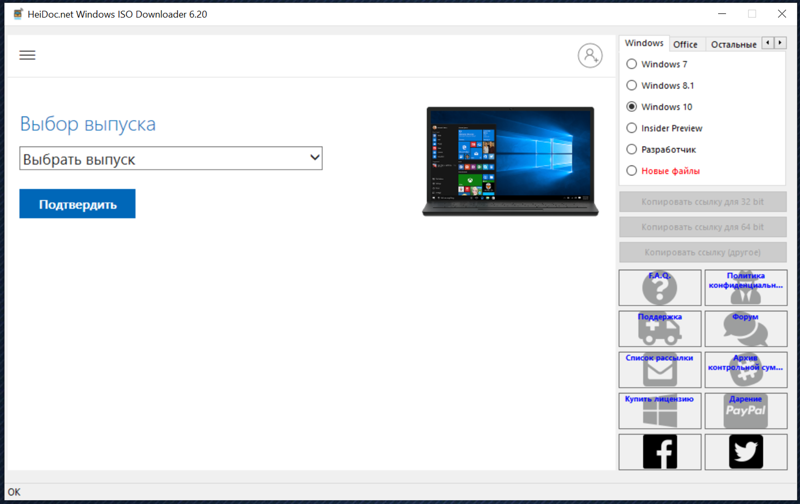Open the Facebook page tile
Screen dimensions: 800x504
660,452
